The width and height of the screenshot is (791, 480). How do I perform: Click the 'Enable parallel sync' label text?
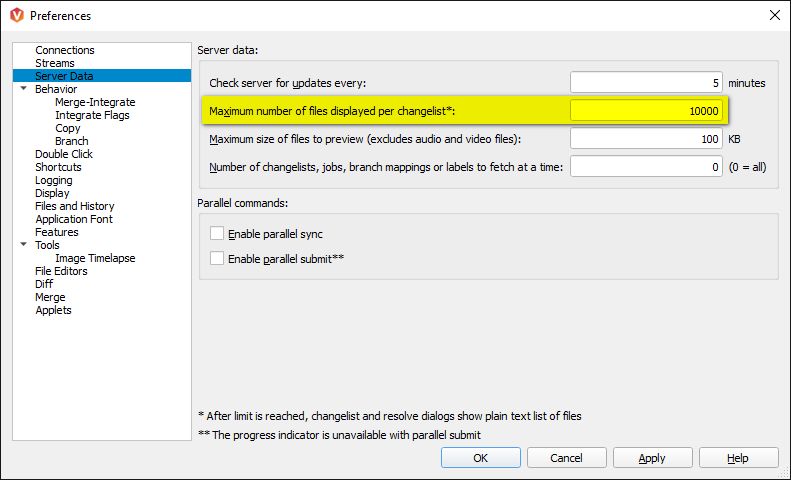275,234
